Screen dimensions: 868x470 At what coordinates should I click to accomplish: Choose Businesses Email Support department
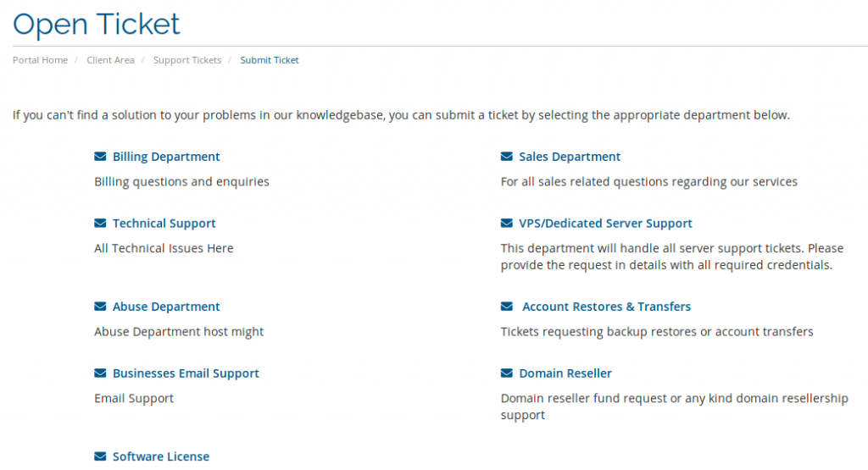[186, 373]
